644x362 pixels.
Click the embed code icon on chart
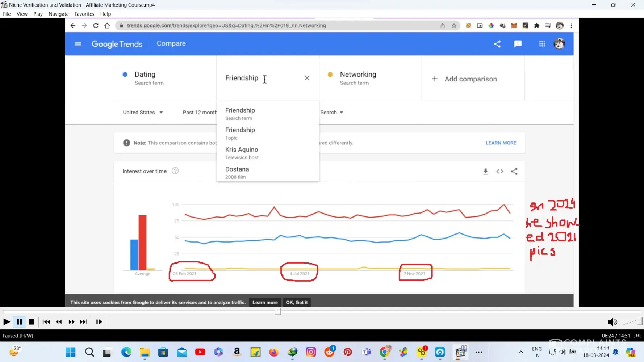point(500,171)
